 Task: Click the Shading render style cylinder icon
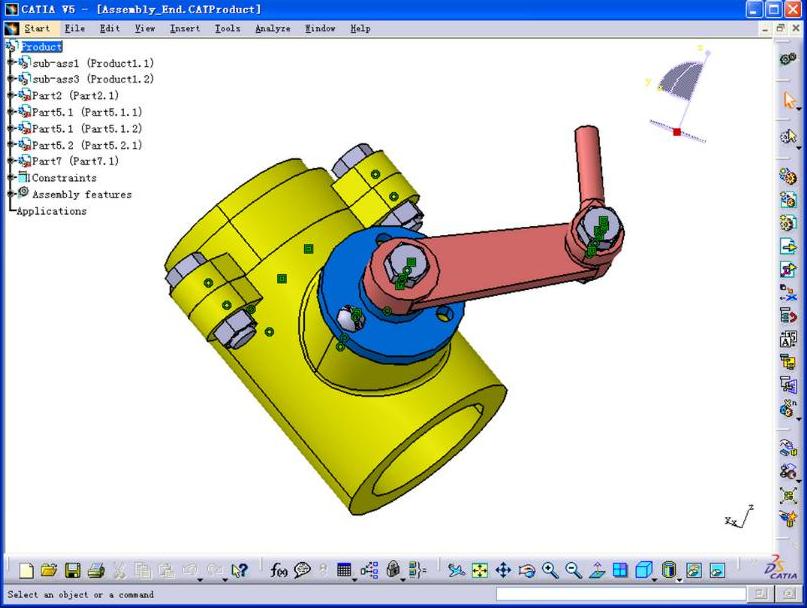coord(668,570)
